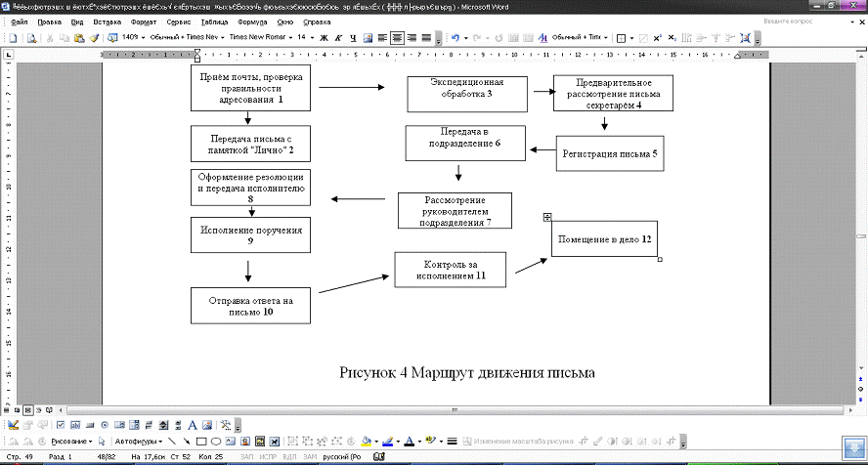Select the Arrow drawing tool

point(186,441)
